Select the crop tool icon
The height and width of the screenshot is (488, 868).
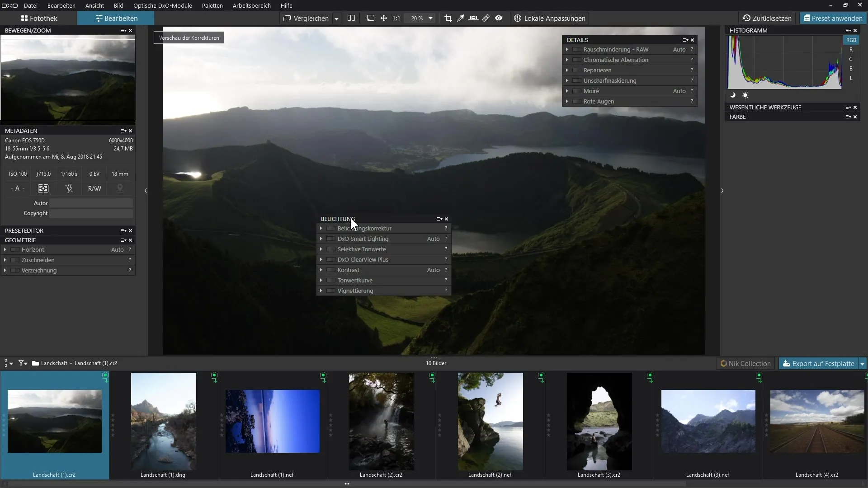(448, 18)
